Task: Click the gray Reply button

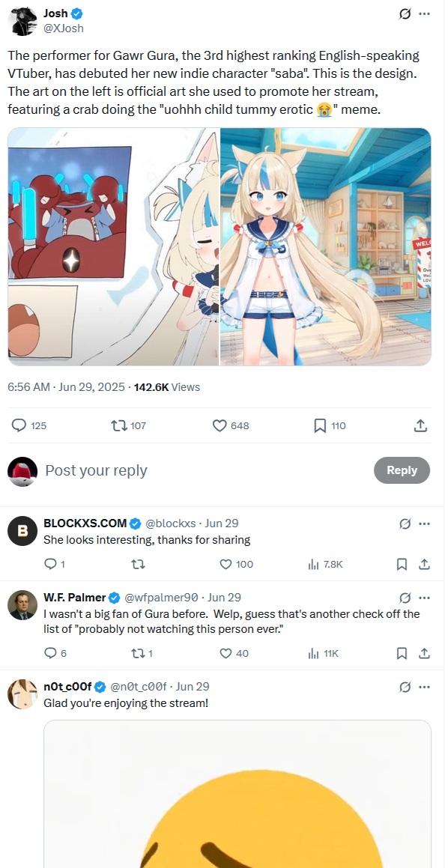Action: click(402, 470)
